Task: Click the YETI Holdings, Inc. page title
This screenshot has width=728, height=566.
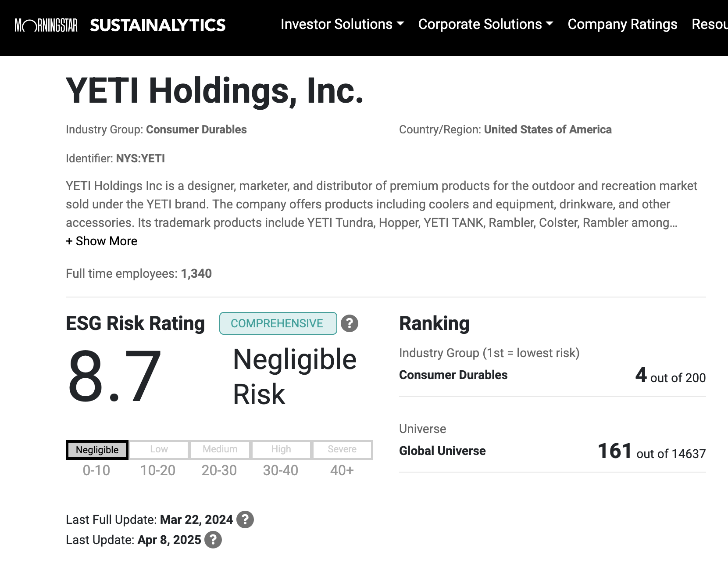Action: click(215, 91)
